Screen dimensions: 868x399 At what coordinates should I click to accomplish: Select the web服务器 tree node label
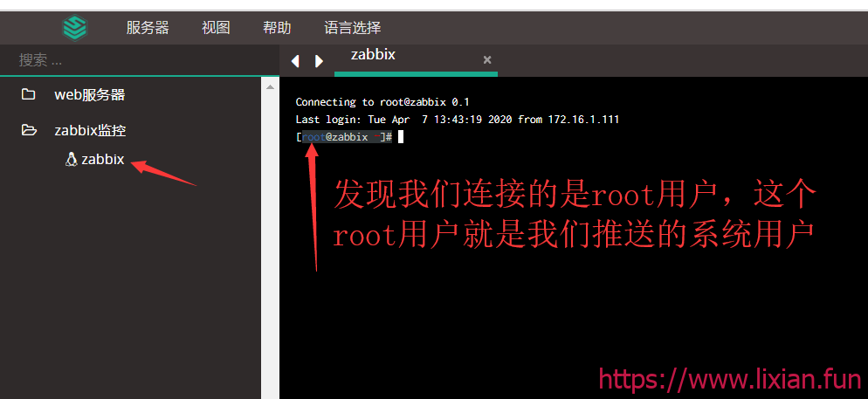point(90,94)
